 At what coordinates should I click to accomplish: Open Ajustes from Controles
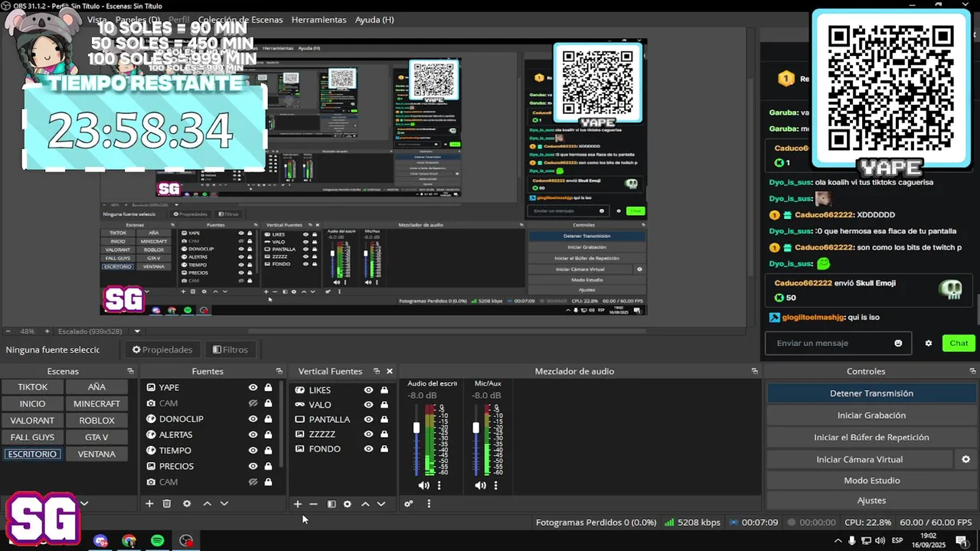tap(871, 500)
